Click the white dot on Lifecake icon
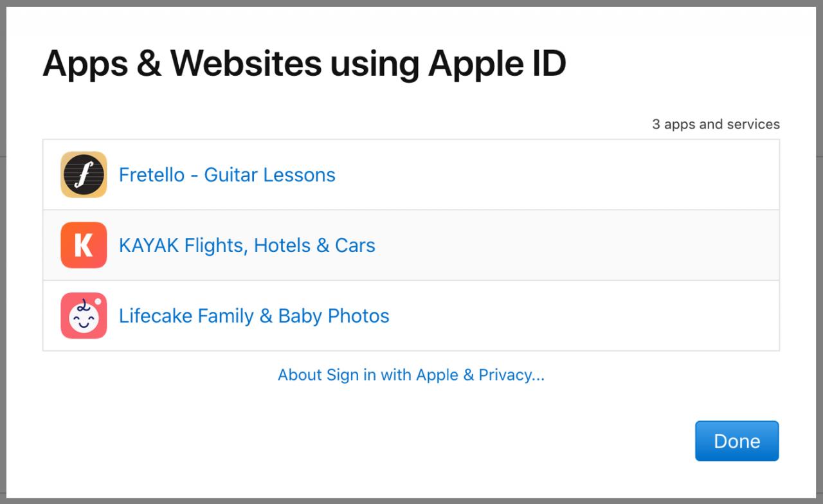Image resolution: width=823 pixels, height=504 pixels. point(98,301)
